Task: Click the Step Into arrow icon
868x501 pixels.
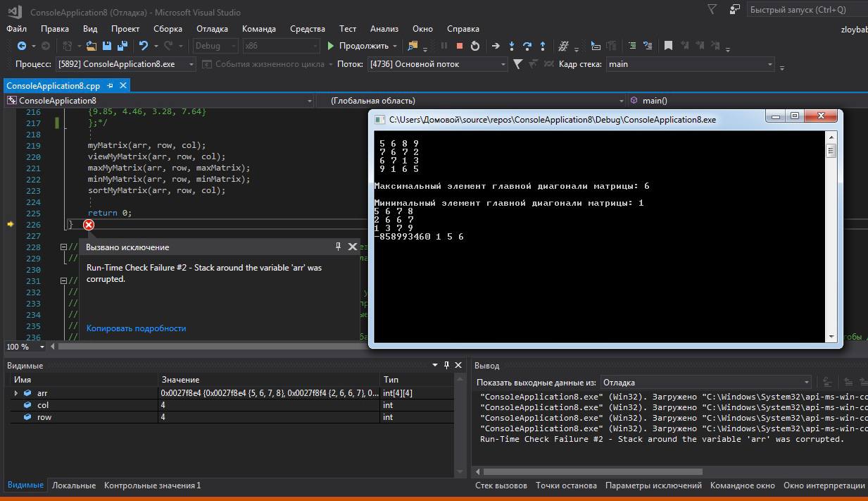Action: [512, 46]
